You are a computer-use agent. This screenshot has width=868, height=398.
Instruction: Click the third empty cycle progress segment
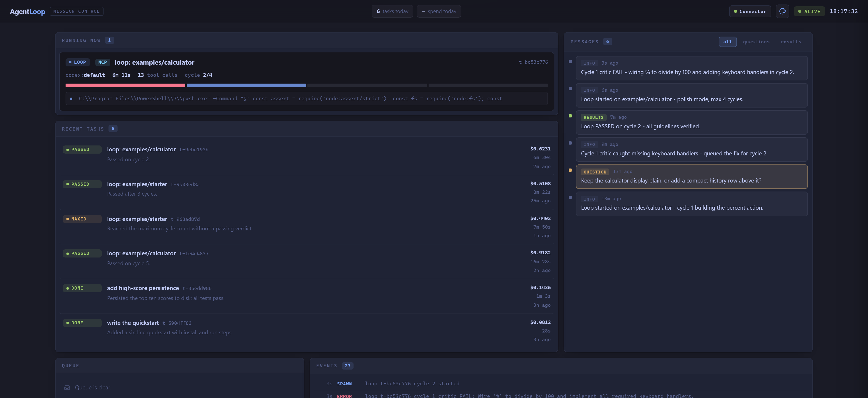[x=367, y=86]
